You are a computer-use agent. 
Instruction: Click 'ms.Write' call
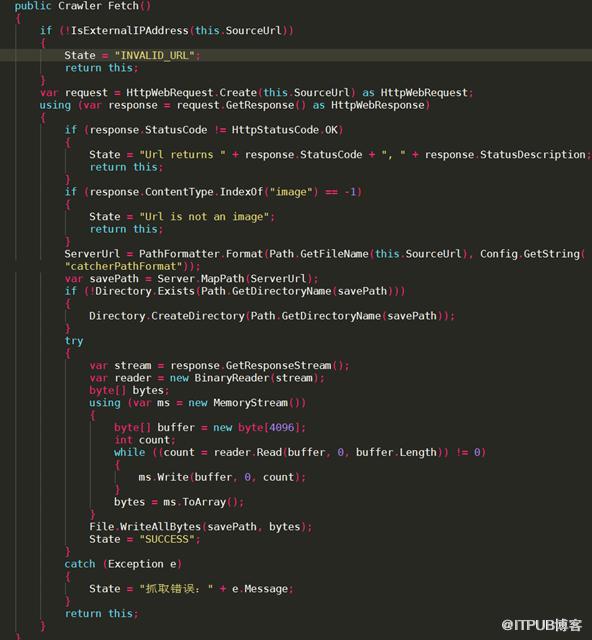click(x=164, y=477)
